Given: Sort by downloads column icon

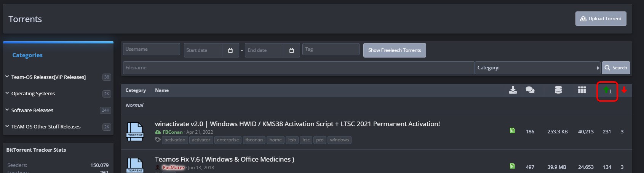Looking at the screenshot, I should [x=513, y=90].
